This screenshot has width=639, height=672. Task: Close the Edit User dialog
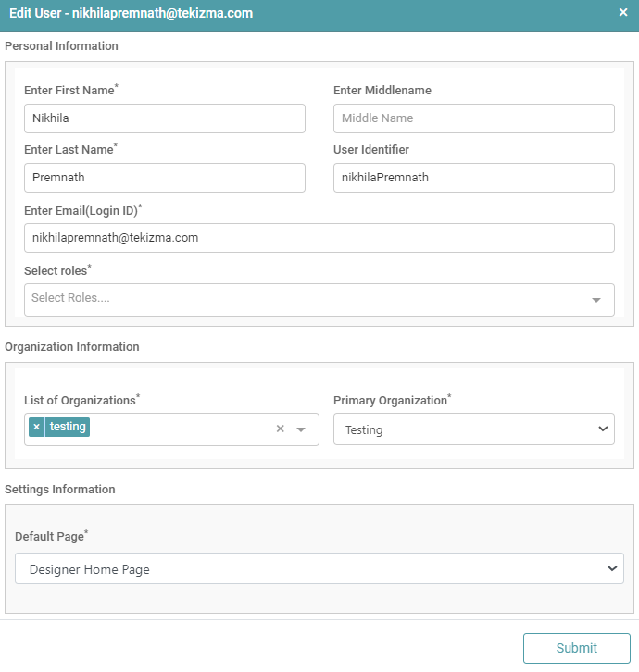click(623, 13)
